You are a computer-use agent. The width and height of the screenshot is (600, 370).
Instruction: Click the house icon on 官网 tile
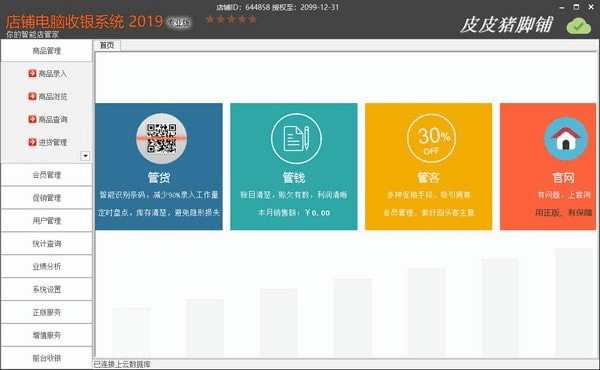pos(566,139)
